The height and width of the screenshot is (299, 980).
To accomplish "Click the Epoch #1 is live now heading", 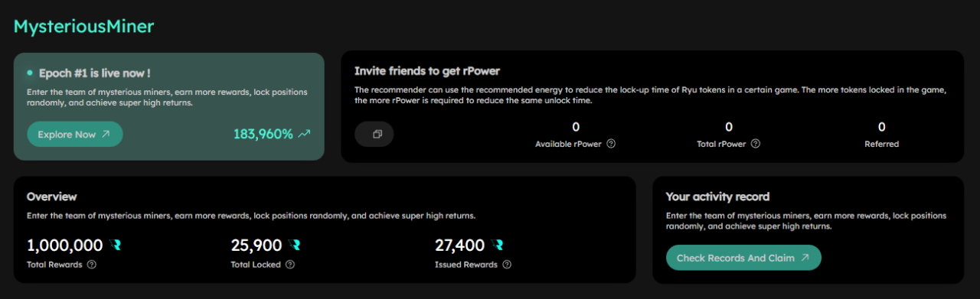I will 94,73.
